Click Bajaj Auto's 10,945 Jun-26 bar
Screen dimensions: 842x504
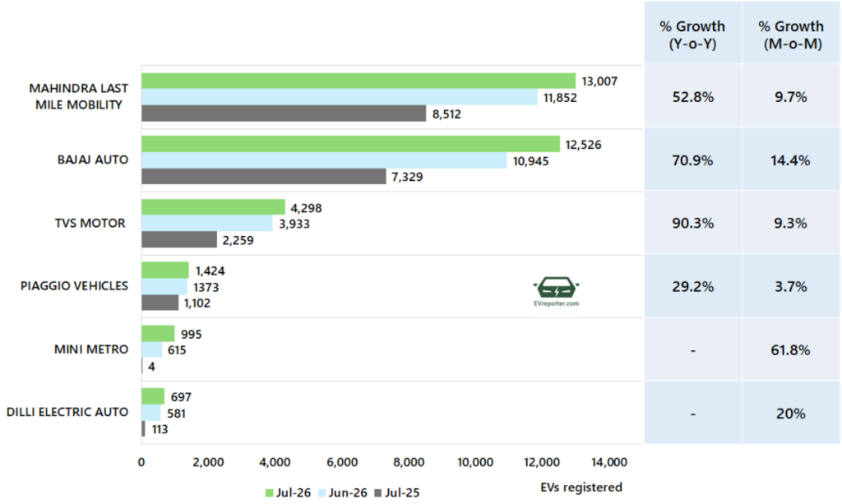324,160
